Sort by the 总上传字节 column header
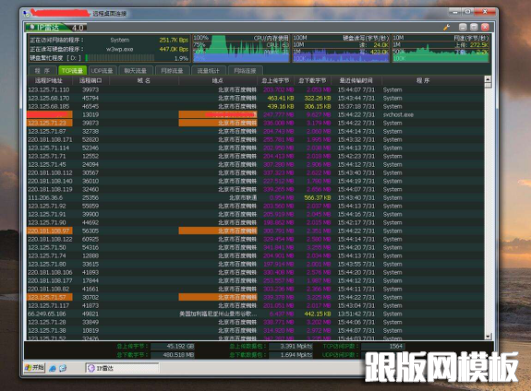Viewport: 531px width, 391px height. [275, 81]
